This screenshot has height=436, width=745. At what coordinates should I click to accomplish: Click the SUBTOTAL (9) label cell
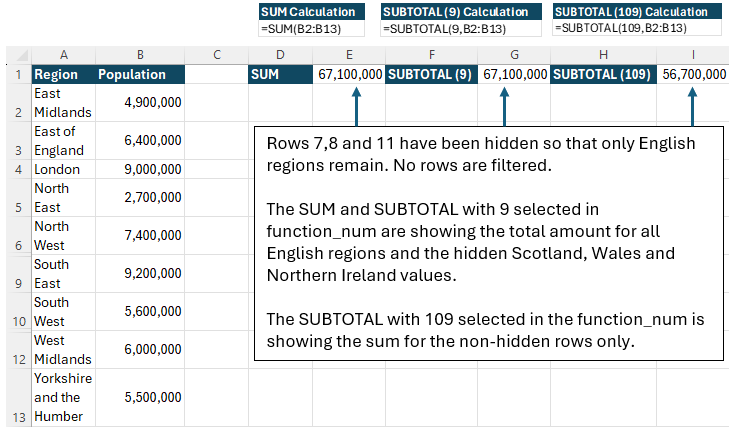tap(431, 74)
